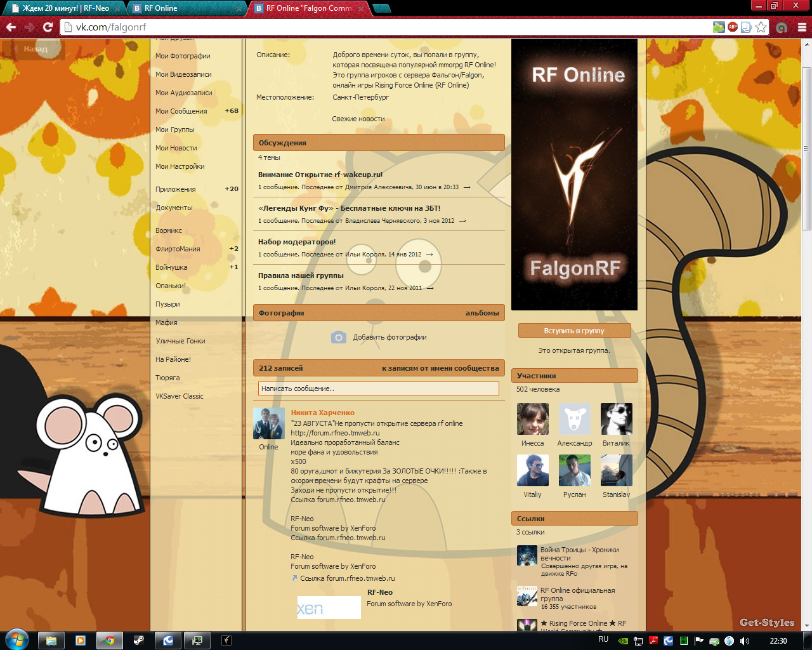Screen dimensions: 812x650
Task: Click the green puzzle extension icon in address bar
Action: point(719,27)
